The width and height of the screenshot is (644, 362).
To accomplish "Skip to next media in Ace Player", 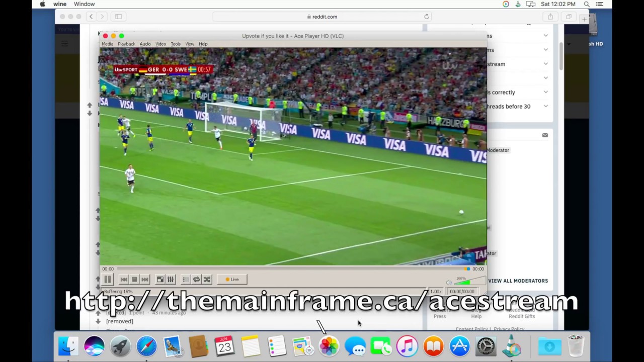I will (x=145, y=280).
